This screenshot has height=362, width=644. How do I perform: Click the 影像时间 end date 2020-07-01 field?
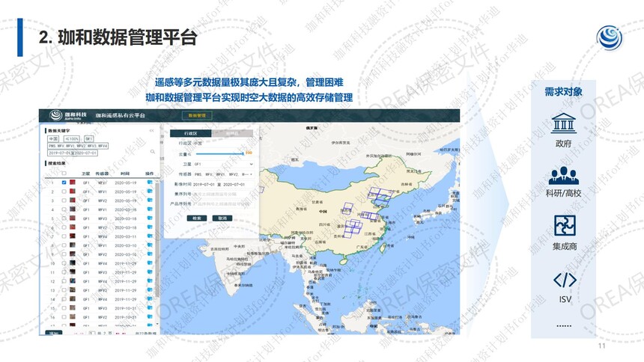pos(234,184)
